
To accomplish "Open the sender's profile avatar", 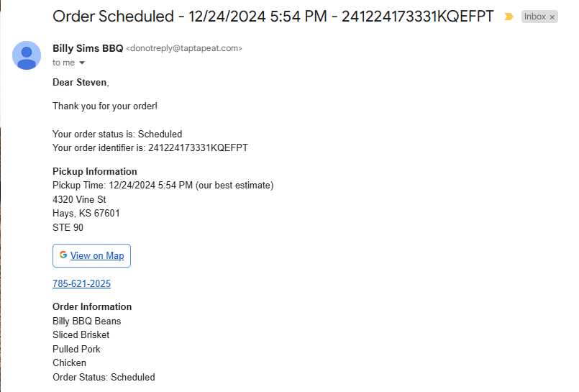I will point(27,55).
